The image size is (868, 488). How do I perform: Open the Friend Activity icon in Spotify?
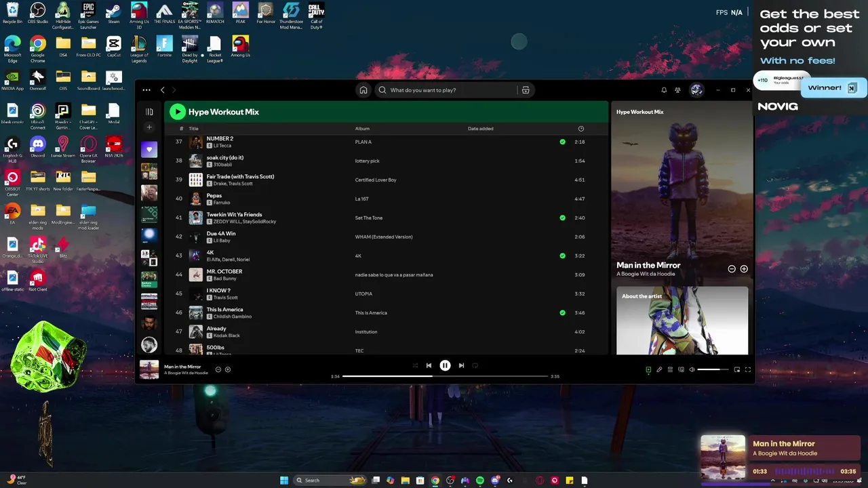coord(677,90)
